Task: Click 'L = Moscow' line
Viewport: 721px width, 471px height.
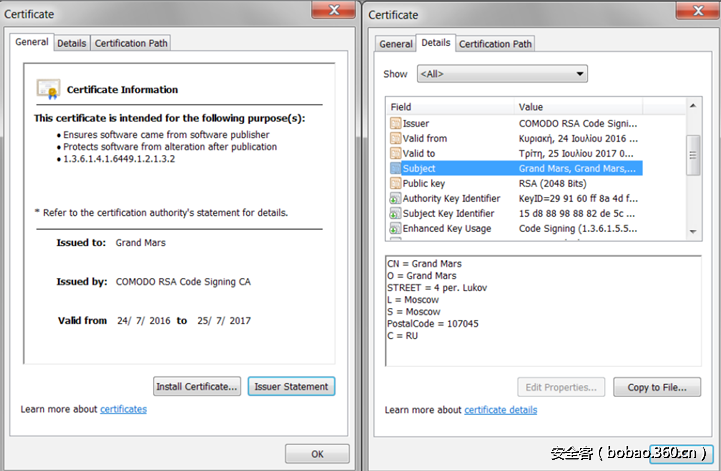Action: click(x=413, y=299)
